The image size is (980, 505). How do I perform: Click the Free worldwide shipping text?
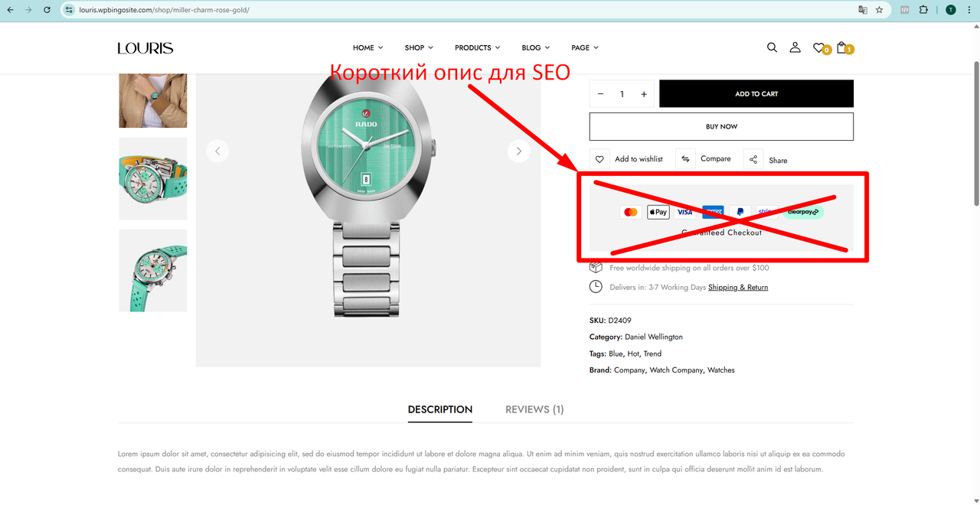click(689, 268)
